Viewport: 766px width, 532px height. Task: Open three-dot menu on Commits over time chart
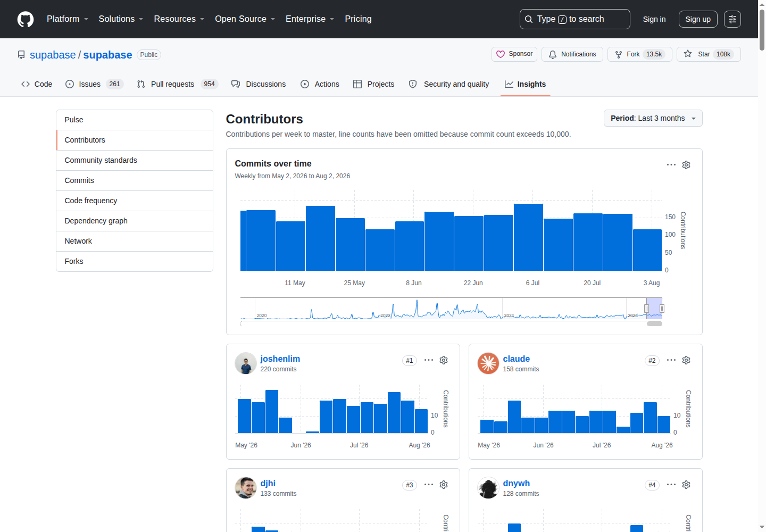pos(671,165)
